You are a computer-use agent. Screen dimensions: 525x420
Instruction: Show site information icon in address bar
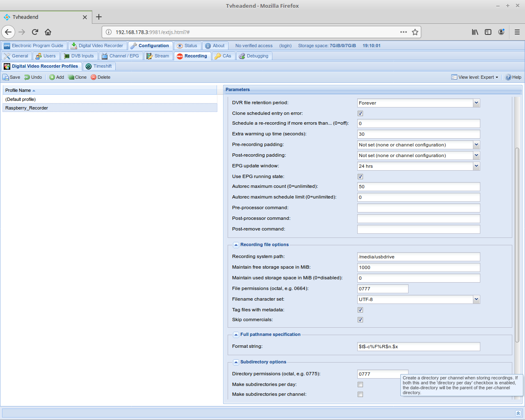[x=109, y=32]
